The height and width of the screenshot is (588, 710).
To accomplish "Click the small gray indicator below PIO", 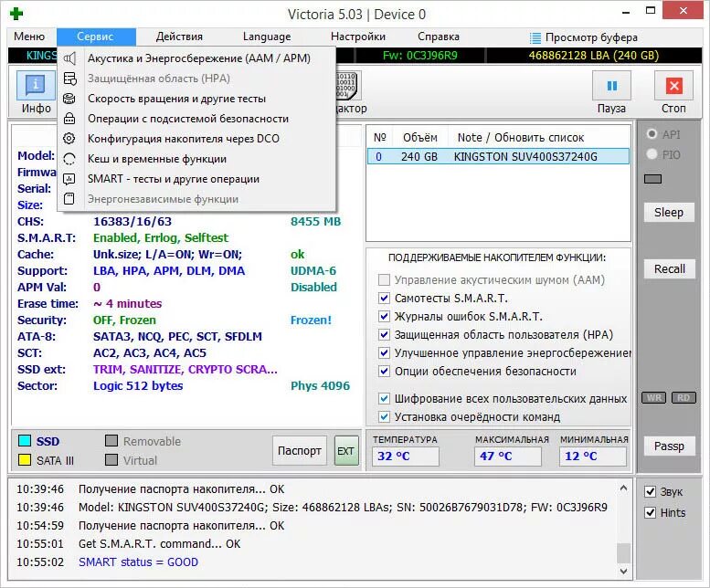I will tap(652, 179).
